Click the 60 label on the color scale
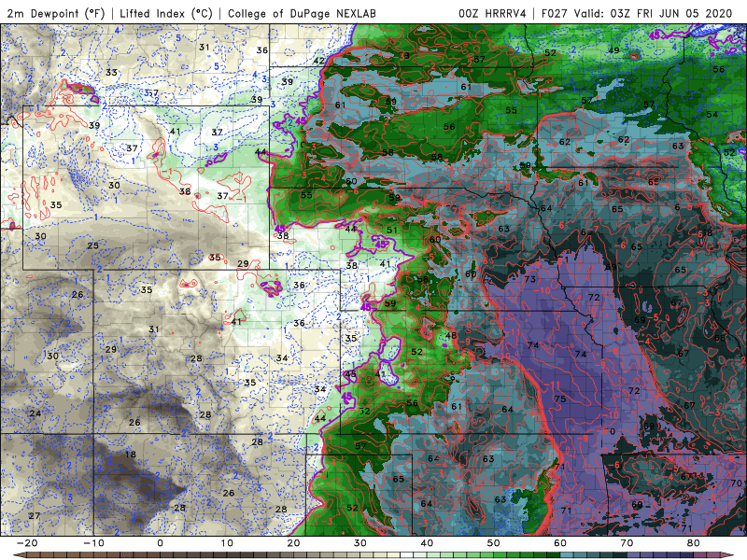Screen dimensions: 747x560 coord(560,543)
